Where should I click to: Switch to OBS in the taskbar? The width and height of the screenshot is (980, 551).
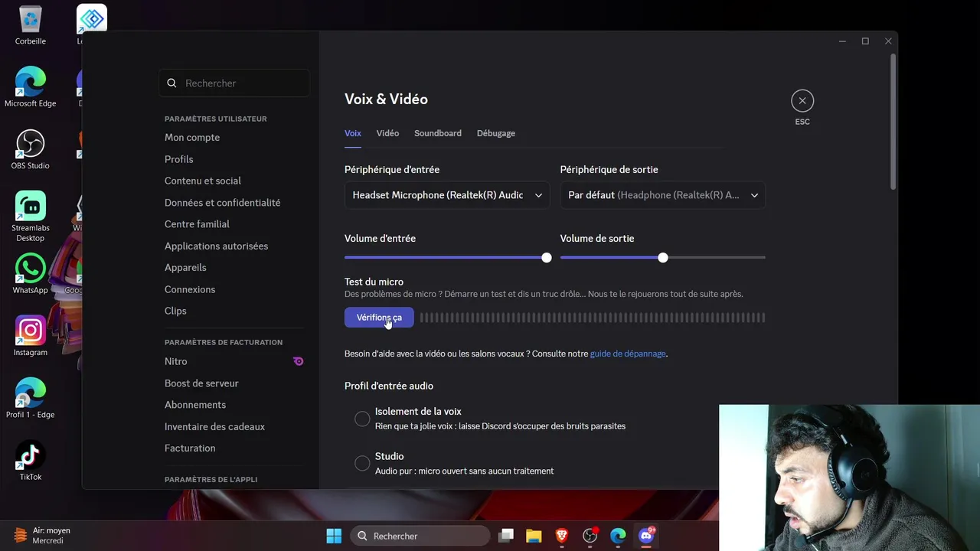pos(590,536)
